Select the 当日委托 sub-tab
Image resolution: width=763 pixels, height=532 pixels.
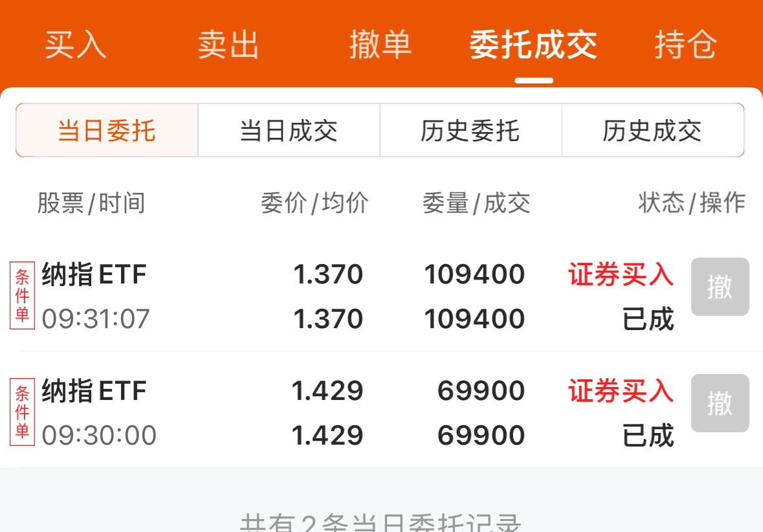click(x=107, y=131)
